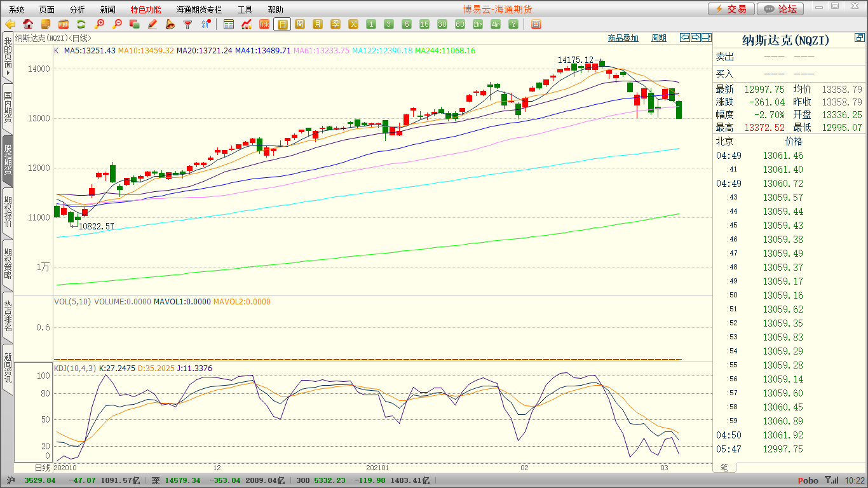Switch to 期权策略 sidebar tab
The width and height of the screenshot is (868, 488).
tap(7, 264)
